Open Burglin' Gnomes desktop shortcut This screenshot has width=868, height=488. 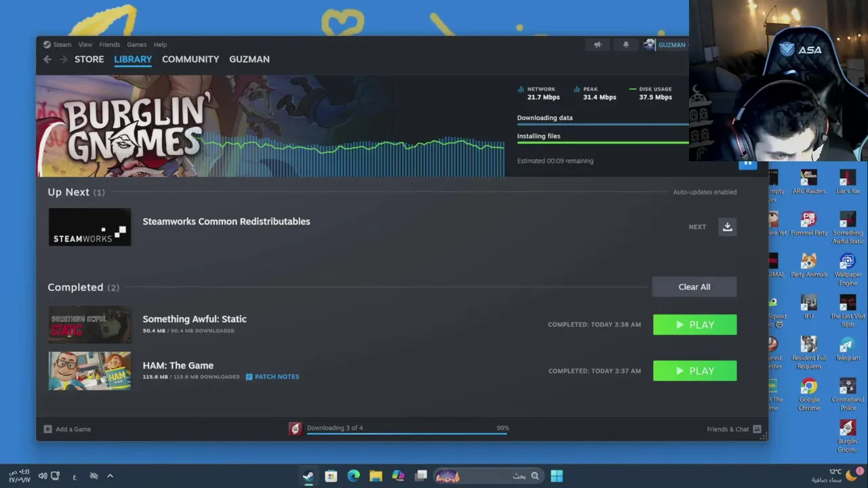(848, 436)
